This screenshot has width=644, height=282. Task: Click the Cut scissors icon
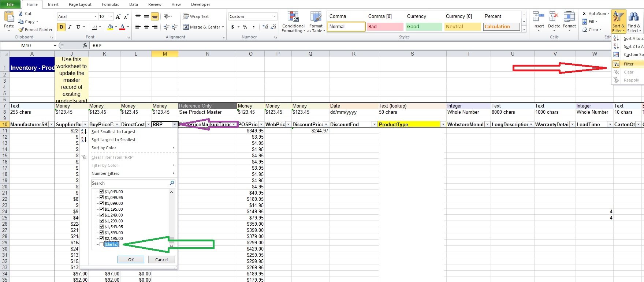(x=21, y=14)
